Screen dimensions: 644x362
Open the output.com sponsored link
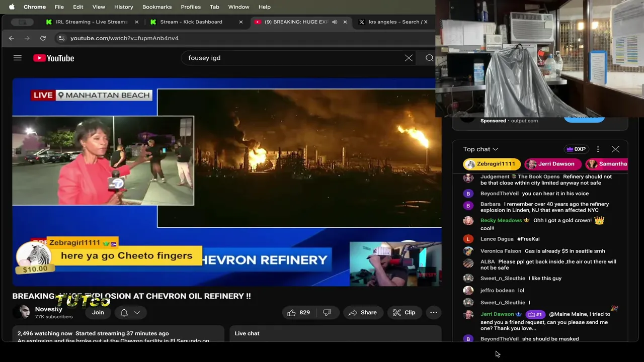click(524, 121)
